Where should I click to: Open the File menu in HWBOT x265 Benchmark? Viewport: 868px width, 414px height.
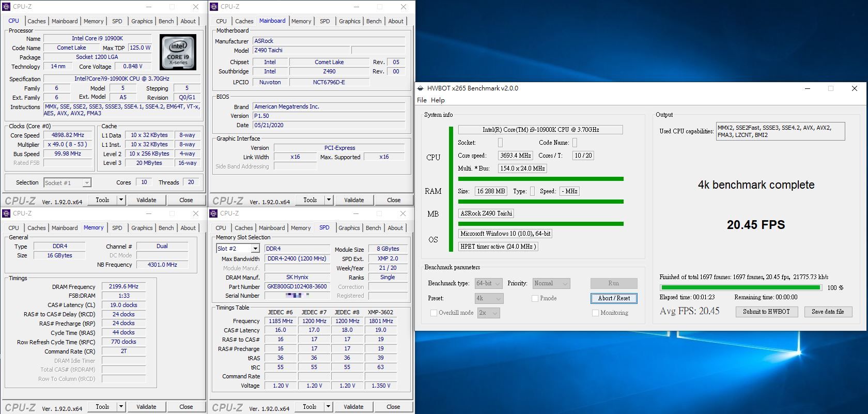tap(422, 100)
